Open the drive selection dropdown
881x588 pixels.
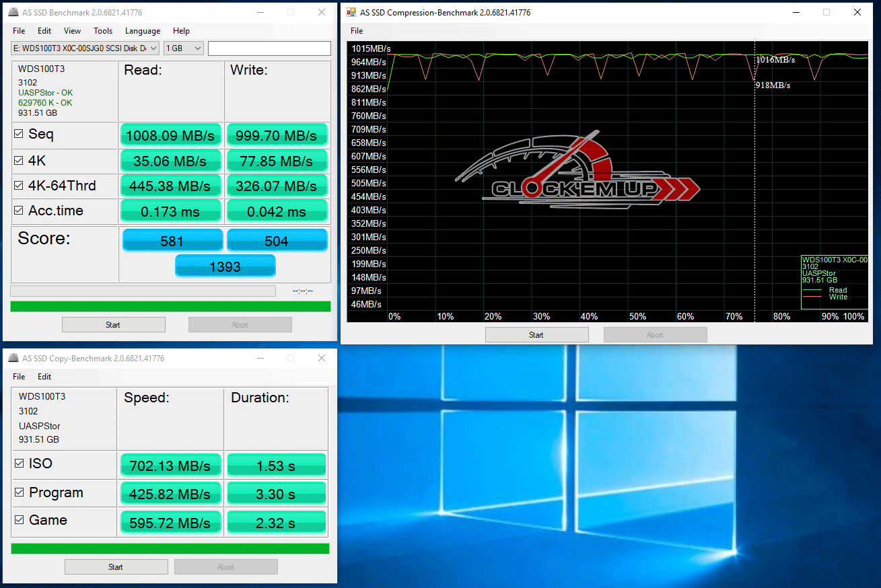[85, 48]
